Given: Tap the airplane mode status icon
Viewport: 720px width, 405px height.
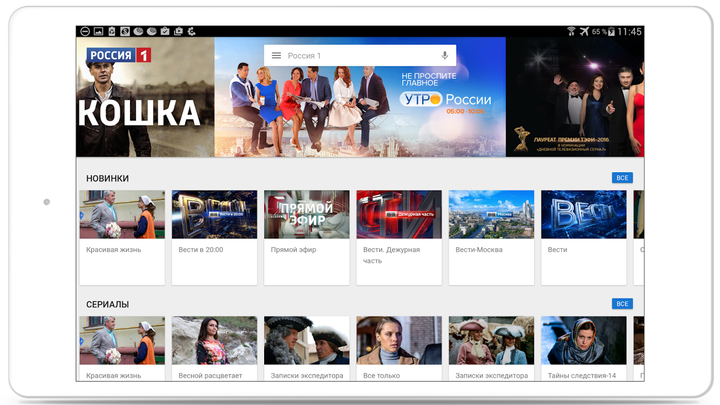Looking at the screenshot, I should (584, 32).
